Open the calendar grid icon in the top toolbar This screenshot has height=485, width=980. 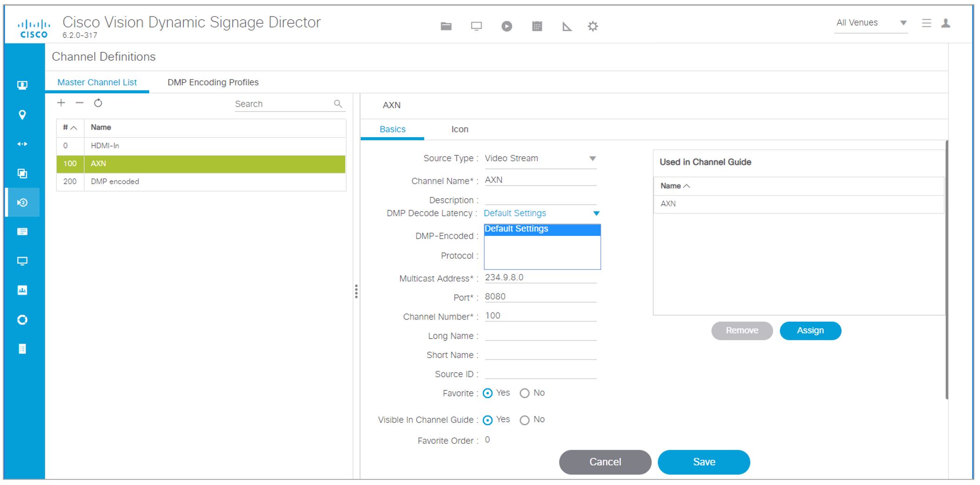(x=537, y=26)
